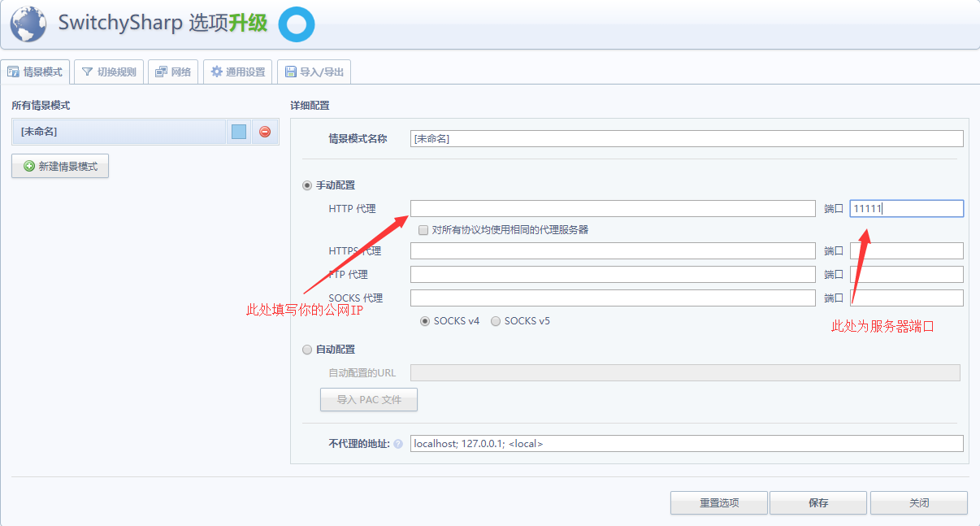
Task: Open the 网络 tab
Action: 173,72
